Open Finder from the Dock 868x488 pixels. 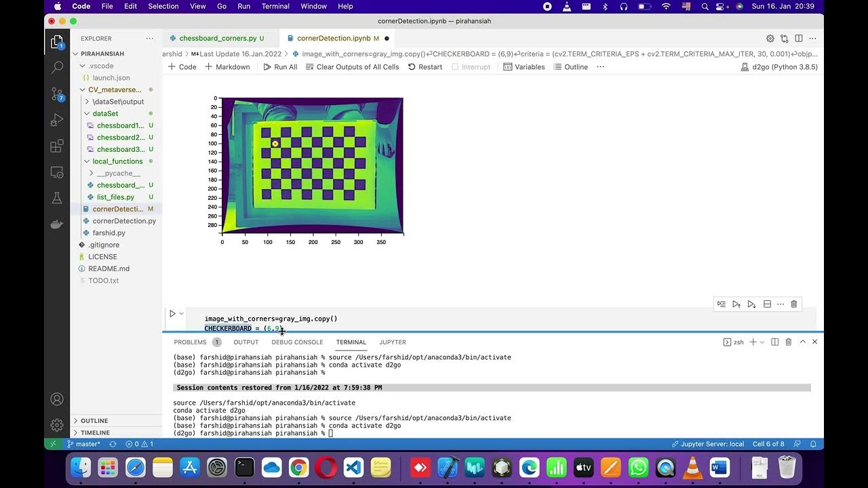coord(81,467)
